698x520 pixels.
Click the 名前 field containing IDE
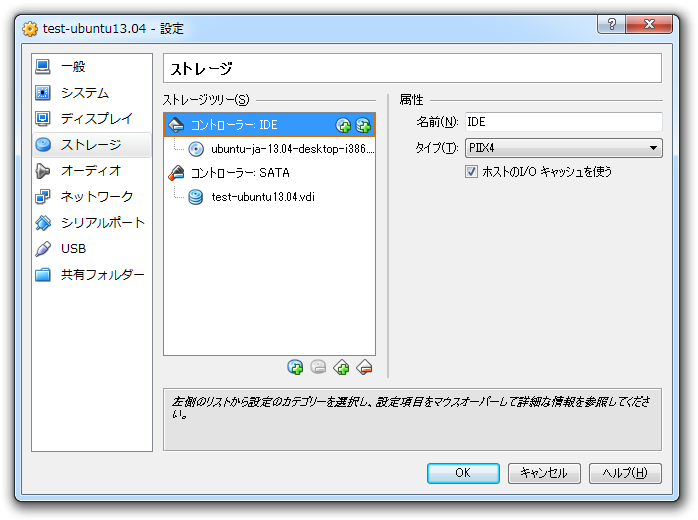click(564, 122)
